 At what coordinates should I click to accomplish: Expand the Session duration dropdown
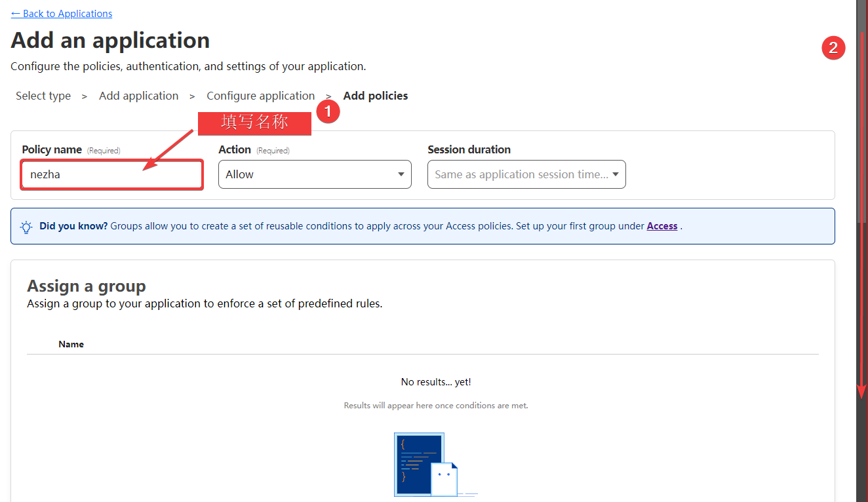pyautogui.click(x=526, y=174)
